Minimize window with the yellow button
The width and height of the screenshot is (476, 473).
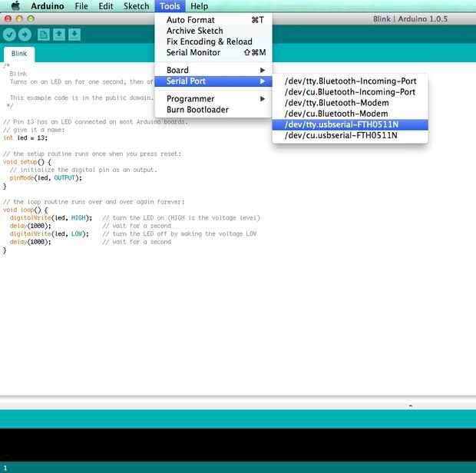pyautogui.click(x=19, y=19)
